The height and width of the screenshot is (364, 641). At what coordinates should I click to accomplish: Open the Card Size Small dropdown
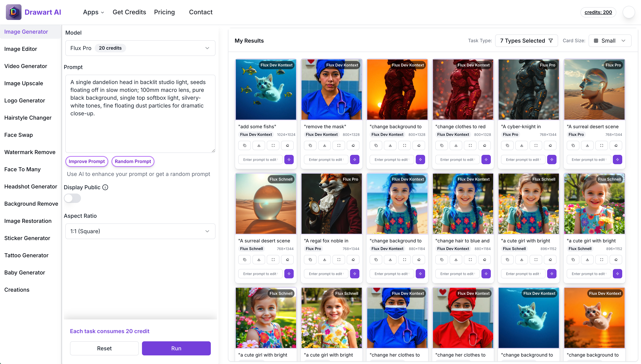tap(610, 41)
